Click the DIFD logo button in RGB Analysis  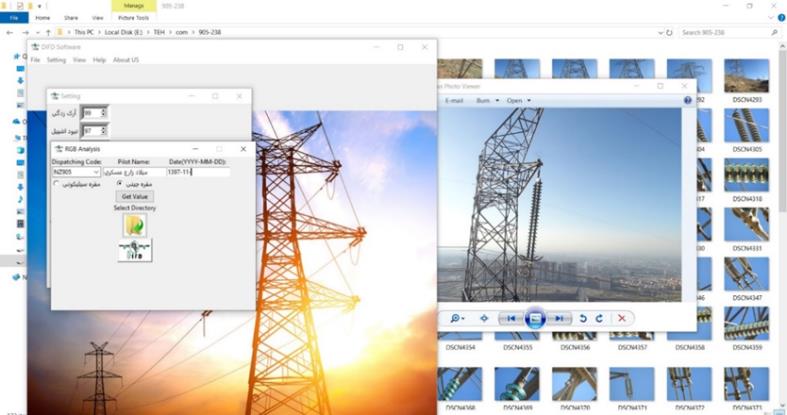pyautogui.click(x=134, y=251)
